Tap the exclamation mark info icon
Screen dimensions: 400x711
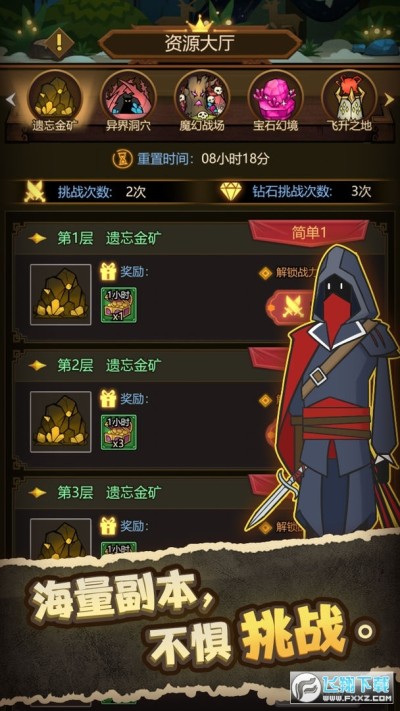(x=59, y=44)
